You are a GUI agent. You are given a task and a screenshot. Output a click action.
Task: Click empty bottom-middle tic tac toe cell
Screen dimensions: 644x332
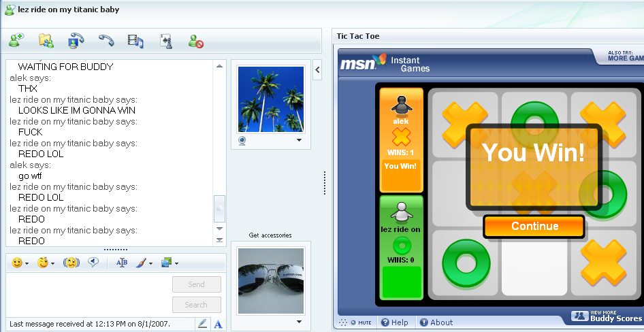pos(534,263)
